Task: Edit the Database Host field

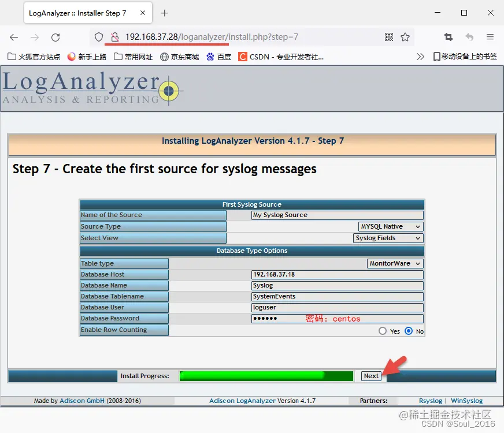Action: (x=337, y=274)
